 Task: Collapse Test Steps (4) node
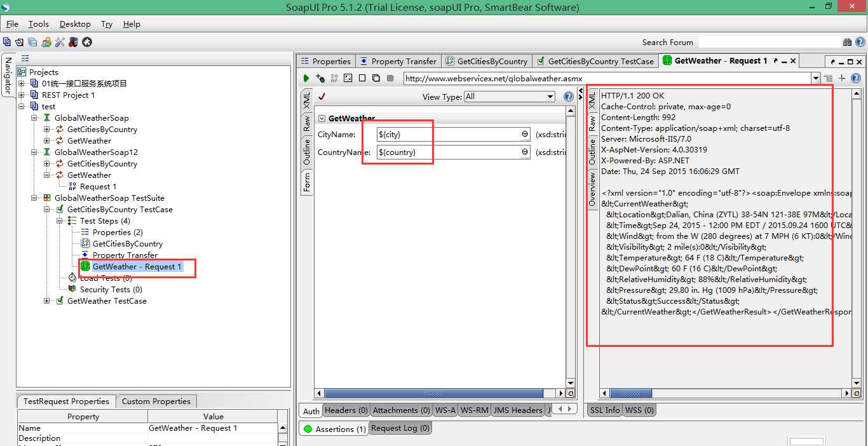pyautogui.click(x=60, y=220)
